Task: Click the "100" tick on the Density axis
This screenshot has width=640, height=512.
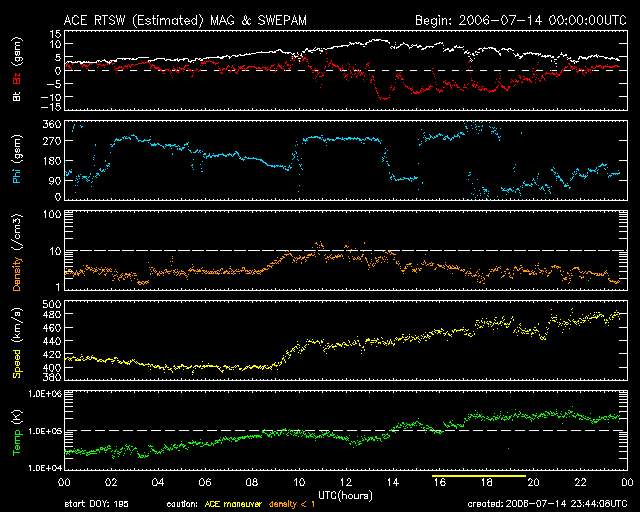Action: [x=52, y=214]
